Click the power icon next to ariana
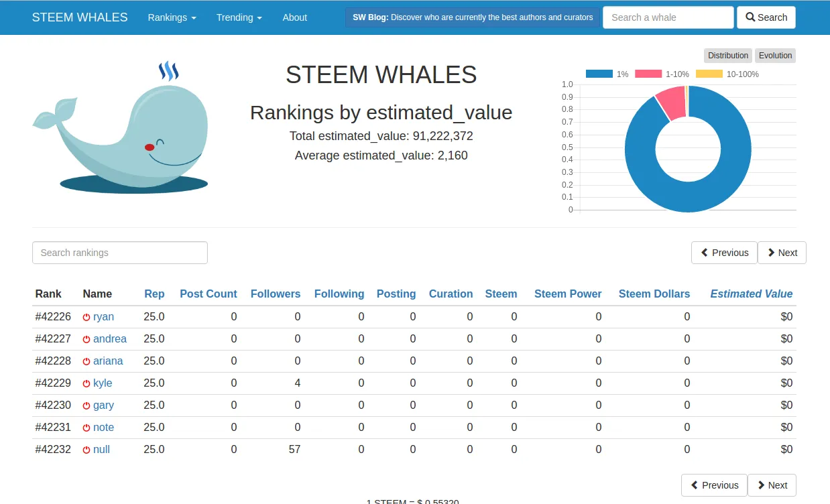830x504 pixels. tap(86, 361)
